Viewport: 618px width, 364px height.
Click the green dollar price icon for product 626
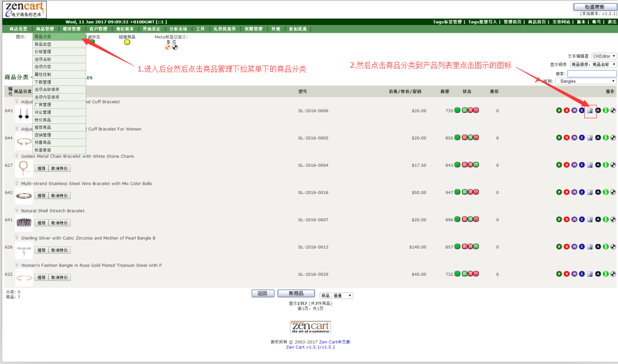[x=606, y=247]
